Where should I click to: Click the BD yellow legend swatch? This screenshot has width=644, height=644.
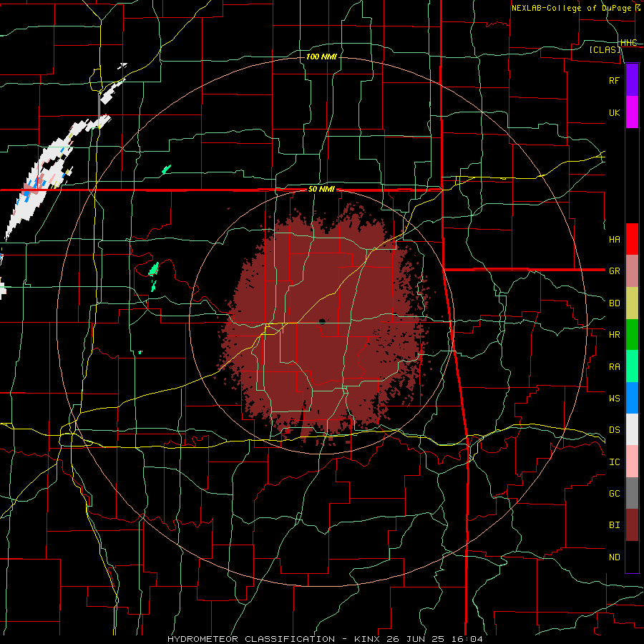[x=632, y=303]
